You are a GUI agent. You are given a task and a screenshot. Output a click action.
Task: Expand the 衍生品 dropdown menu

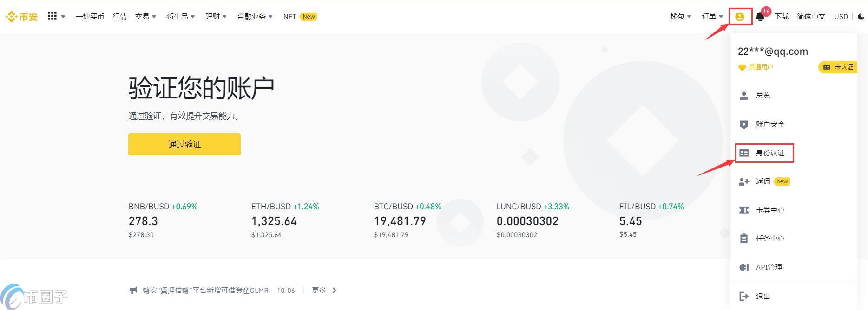coord(181,17)
